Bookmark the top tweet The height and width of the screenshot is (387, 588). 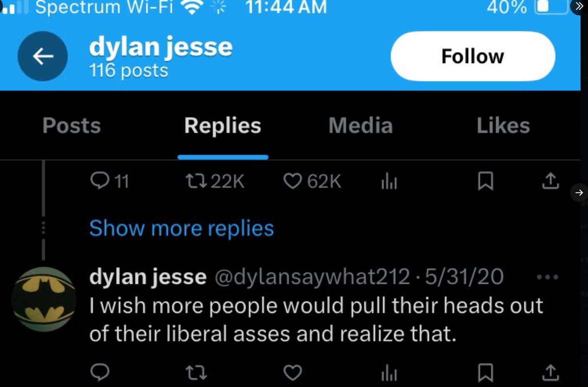coord(486,181)
